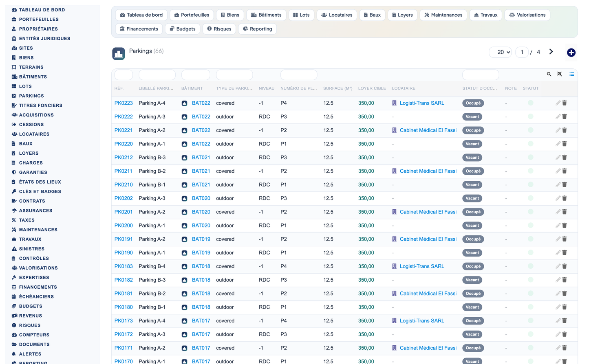Open Cabinet Médical El Fassi in PK0211 row
The height and width of the screenshot is (364, 589).
428,171
